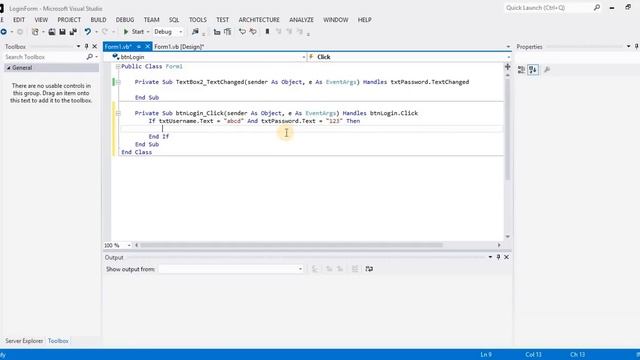
Task: Click the Save All toolbar icon
Action: click(73, 31)
